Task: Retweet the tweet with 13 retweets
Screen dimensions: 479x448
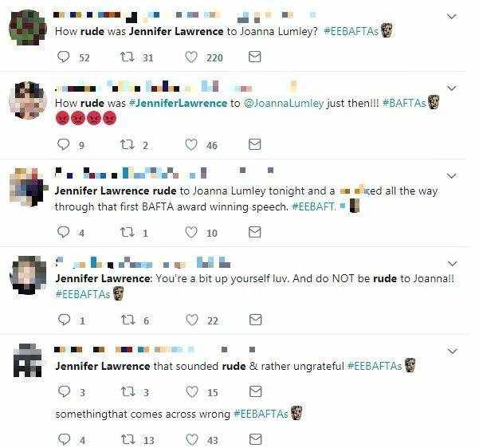Action: pos(128,440)
